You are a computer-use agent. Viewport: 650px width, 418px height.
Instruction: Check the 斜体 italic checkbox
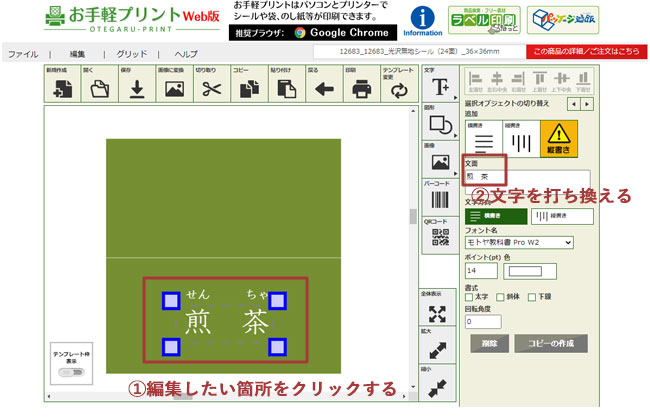pyautogui.click(x=502, y=297)
